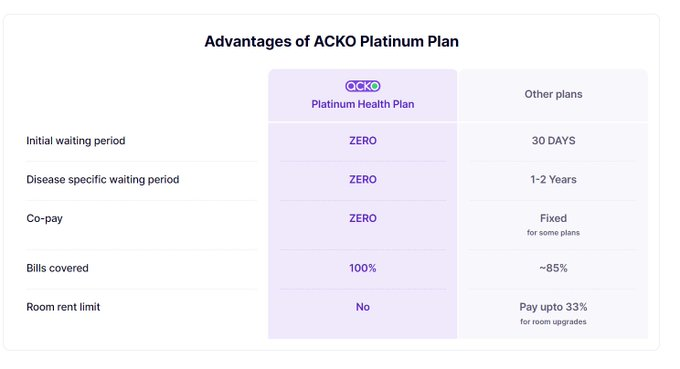
Task: Click ZERO value for Co-pay
Action: [x=363, y=218]
